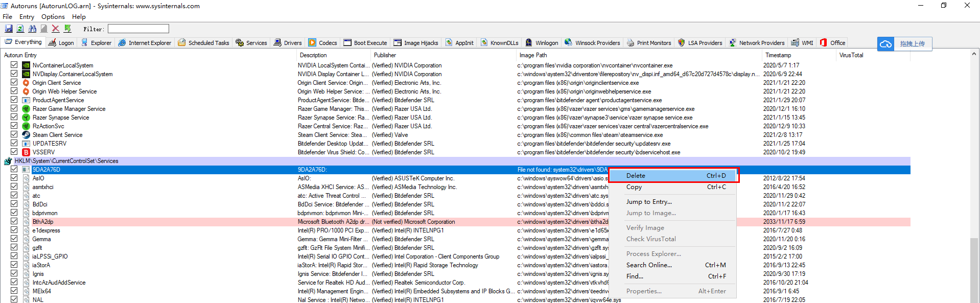Click the cloud upload icon
Viewport: 980px width, 303px height.
[x=886, y=44]
